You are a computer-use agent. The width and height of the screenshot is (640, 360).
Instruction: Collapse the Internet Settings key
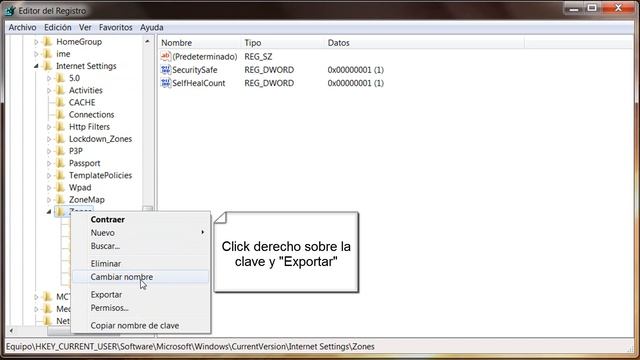(x=36, y=66)
